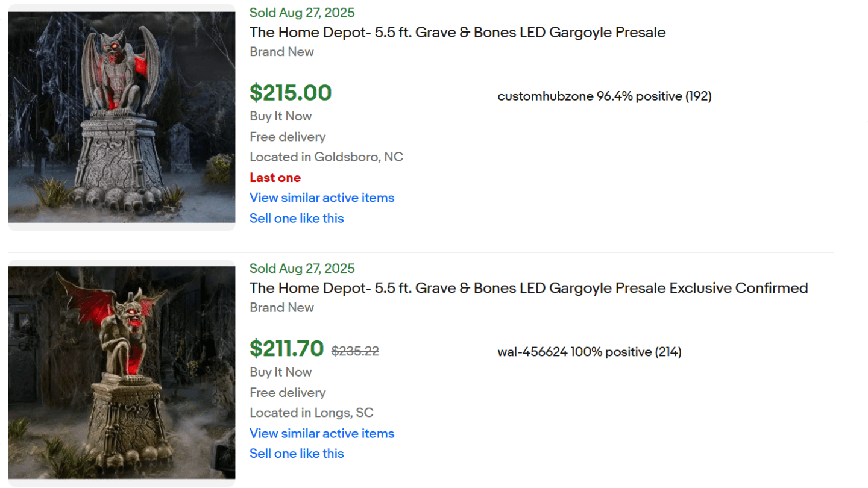The height and width of the screenshot is (488, 868).
Task: Open the $215.00 Gargoyle Presale listing title
Action: [457, 32]
